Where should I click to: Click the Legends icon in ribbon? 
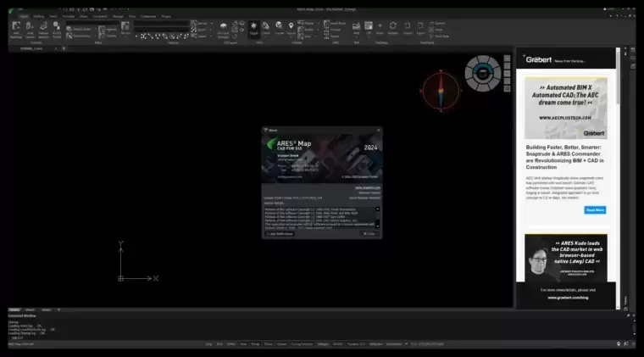[108, 29]
